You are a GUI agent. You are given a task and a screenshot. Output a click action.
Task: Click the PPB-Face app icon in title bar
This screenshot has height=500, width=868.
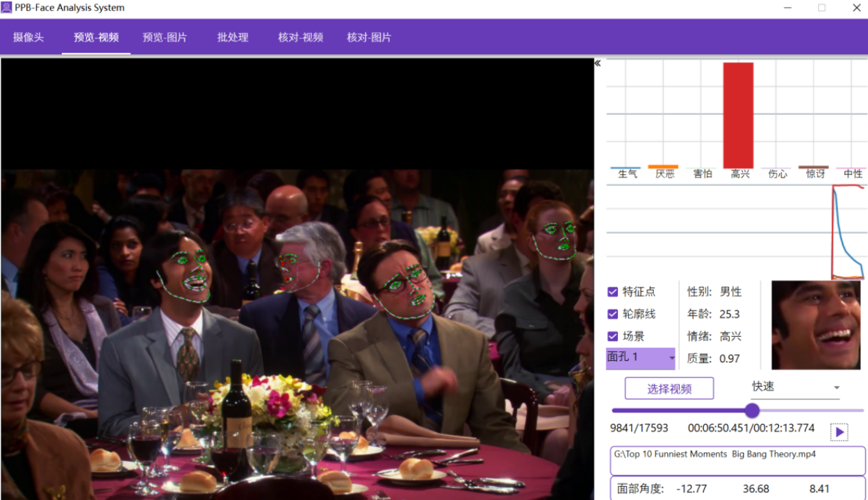[x=7, y=8]
